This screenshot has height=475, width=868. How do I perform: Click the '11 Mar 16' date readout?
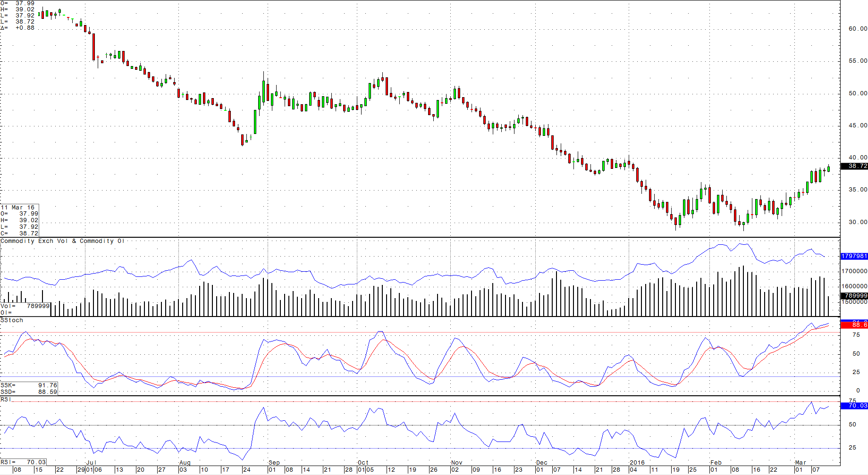(17, 208)
